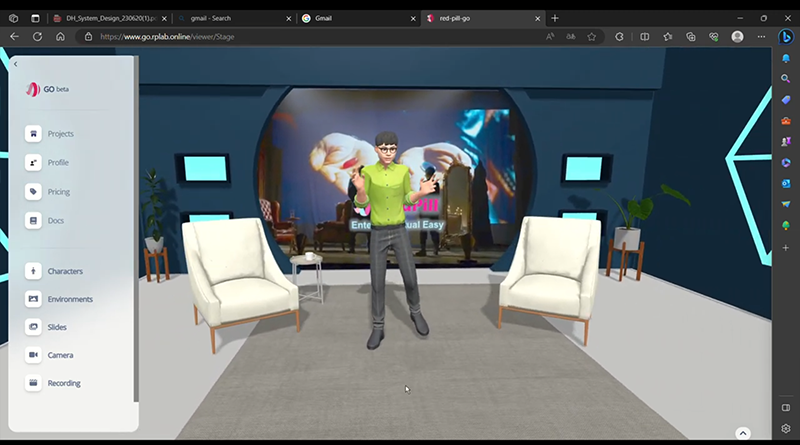Refresh the current page
The width and height of the screenshot is (800, 445).
pos(37,36)
